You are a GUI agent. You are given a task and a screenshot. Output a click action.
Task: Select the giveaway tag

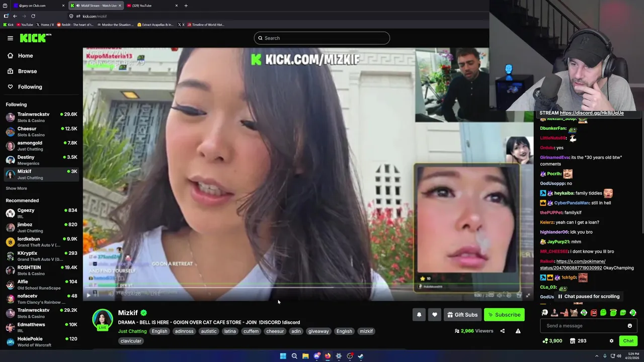[318, 331]
